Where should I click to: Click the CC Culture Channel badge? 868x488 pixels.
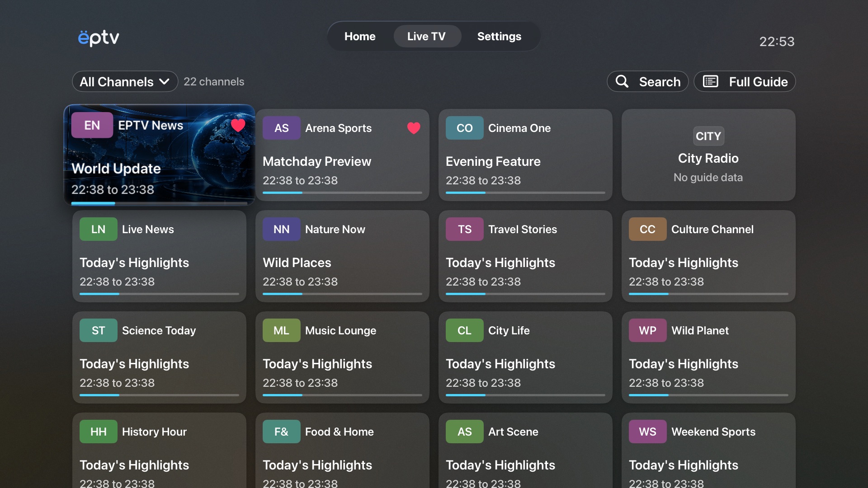(648, 230)
